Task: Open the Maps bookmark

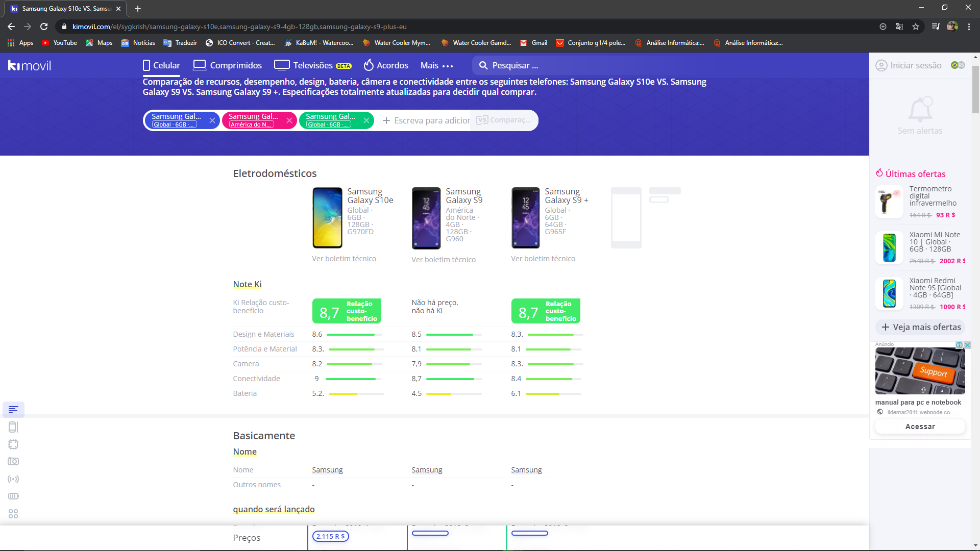Action: pos(100,43)
